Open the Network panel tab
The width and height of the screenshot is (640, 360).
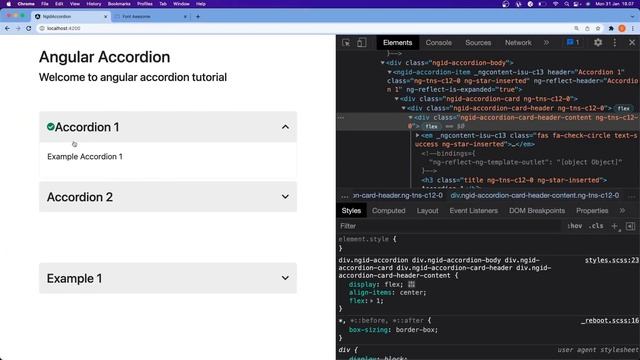coord(518,42)
